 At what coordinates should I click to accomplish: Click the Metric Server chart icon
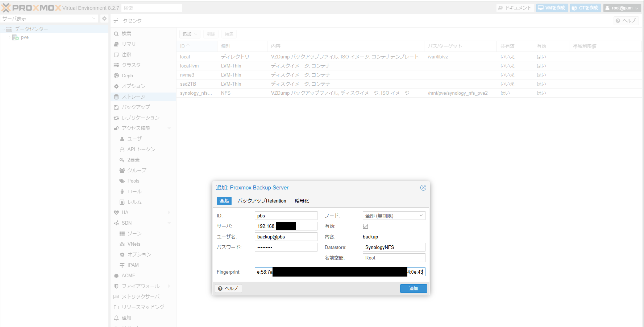(116, 297)
